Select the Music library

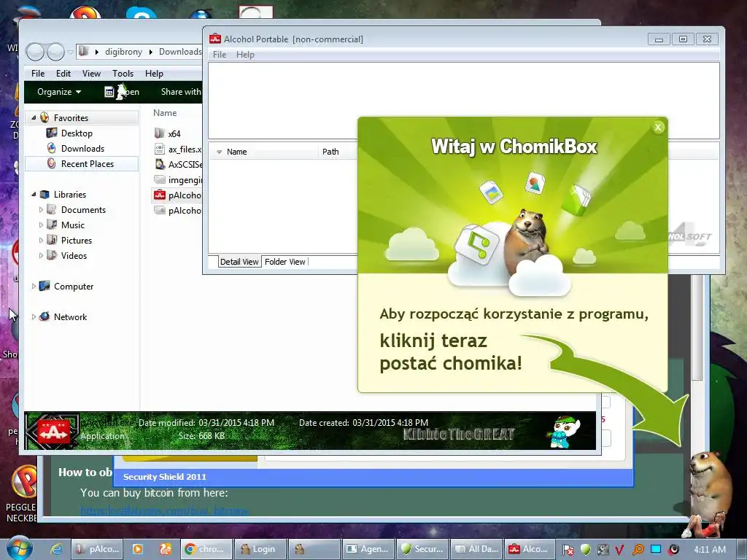[x=72, y=225]
